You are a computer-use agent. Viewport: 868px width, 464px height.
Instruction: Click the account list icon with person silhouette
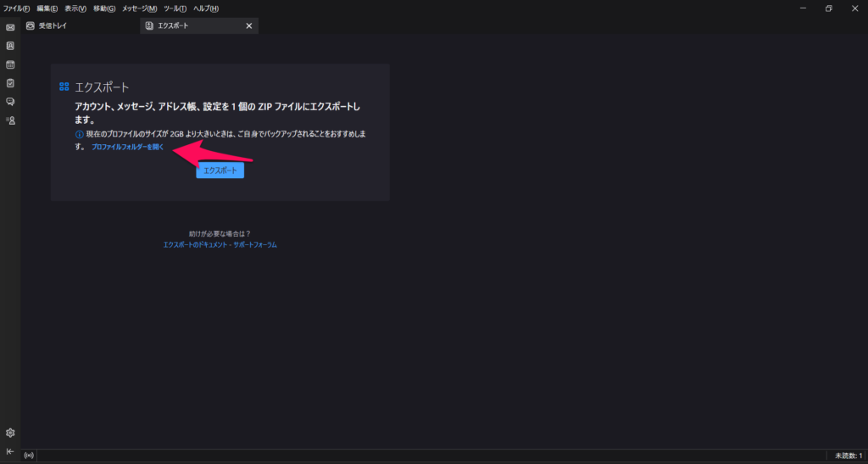[x=10, y=120]
